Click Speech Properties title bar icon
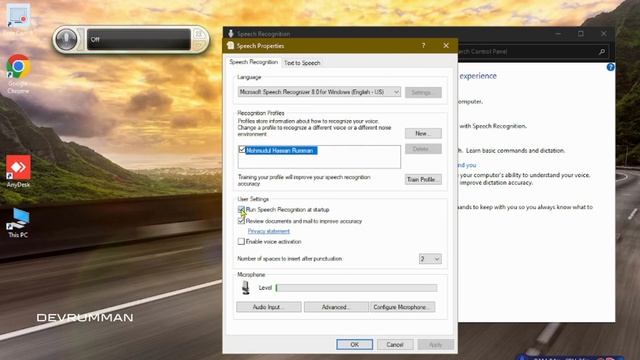 coord(231,46)
